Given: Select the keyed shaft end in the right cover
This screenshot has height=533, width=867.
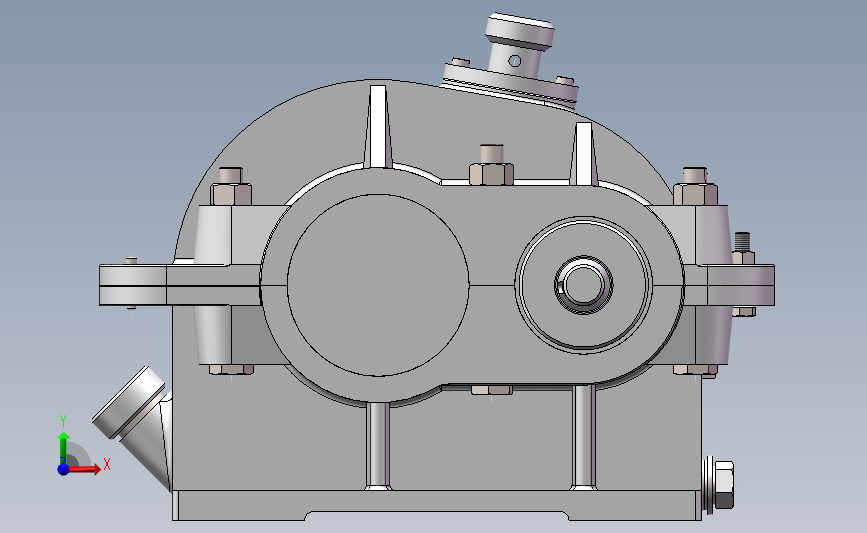Looking at the screenshot, I should [583, 285].
